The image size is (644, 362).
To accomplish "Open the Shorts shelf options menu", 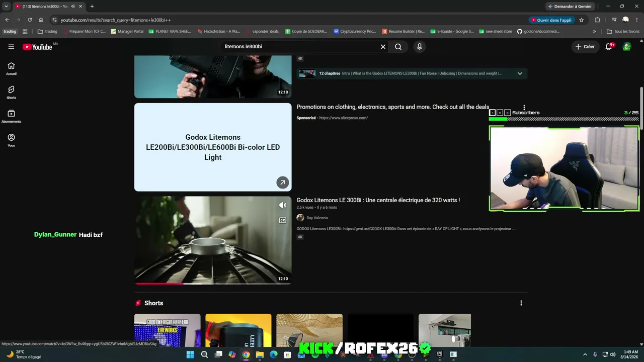I will pos(521,303).
